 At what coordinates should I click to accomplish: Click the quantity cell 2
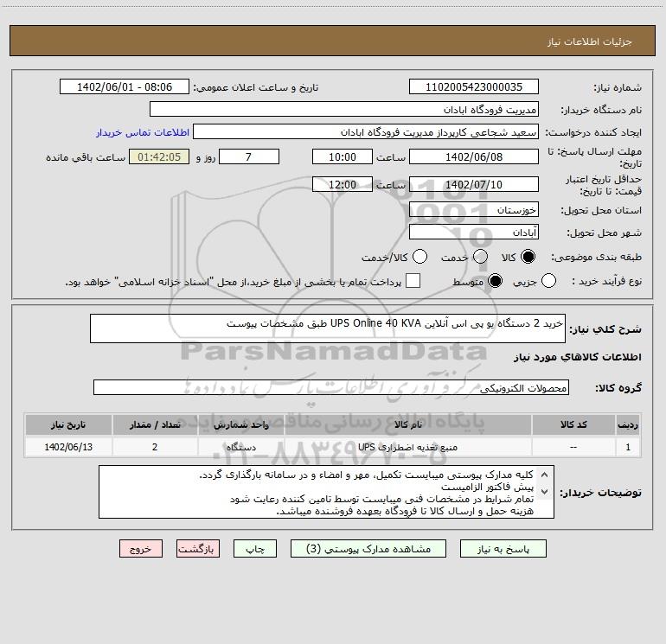click(155, 447)
